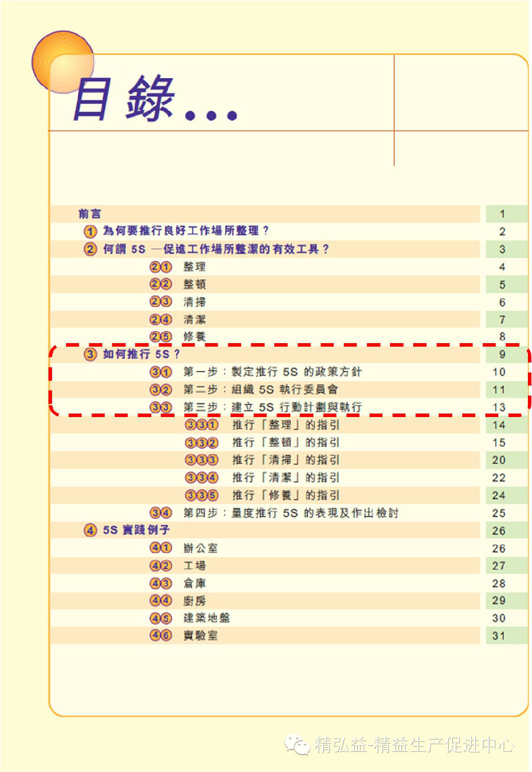Click page number 7 in the 清潔 row
Image resolution: width=532 pixels, height=772 pixels.
coord(502,320)
